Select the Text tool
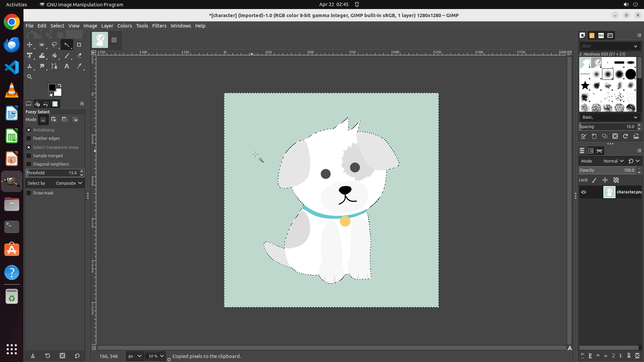 coord(67,66)
